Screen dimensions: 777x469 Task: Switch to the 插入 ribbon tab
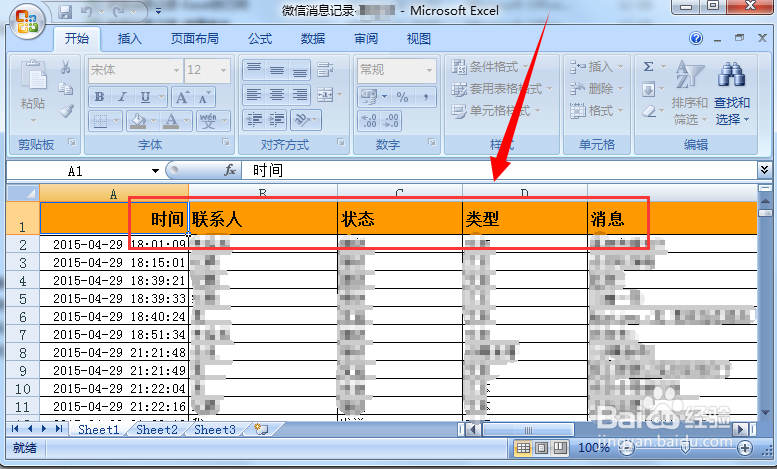pyautogui.click(x=129, y=39)
